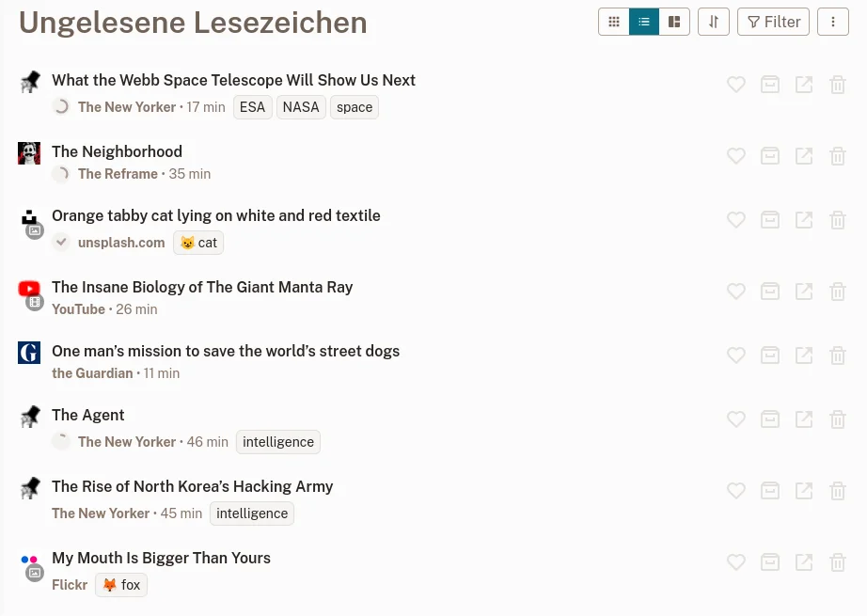Open the sort order dropdown

coord(714,22)
